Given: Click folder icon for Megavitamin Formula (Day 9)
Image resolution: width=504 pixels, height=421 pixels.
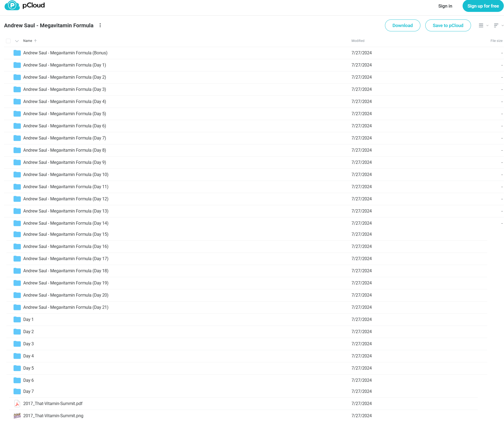Looking at the screenshot, I should 17,162.
